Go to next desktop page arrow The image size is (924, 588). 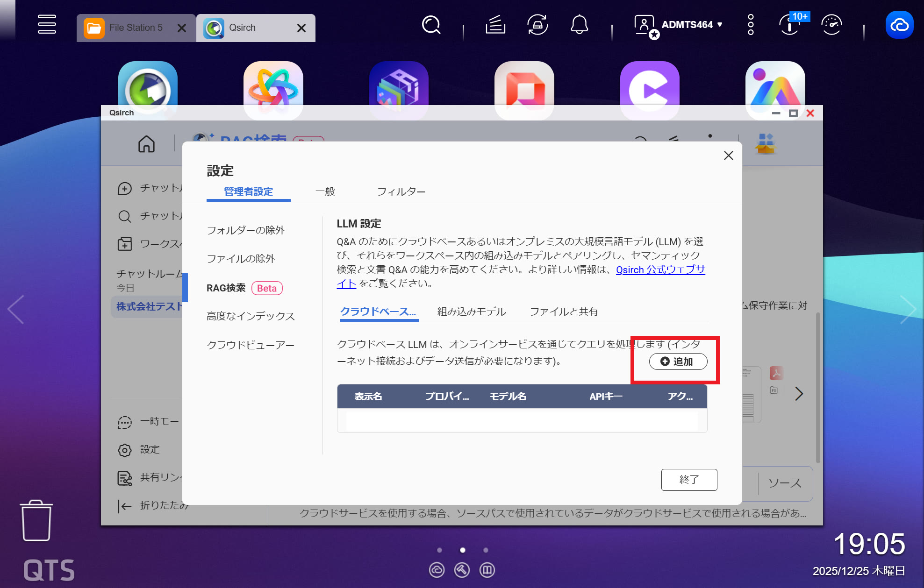907,309
